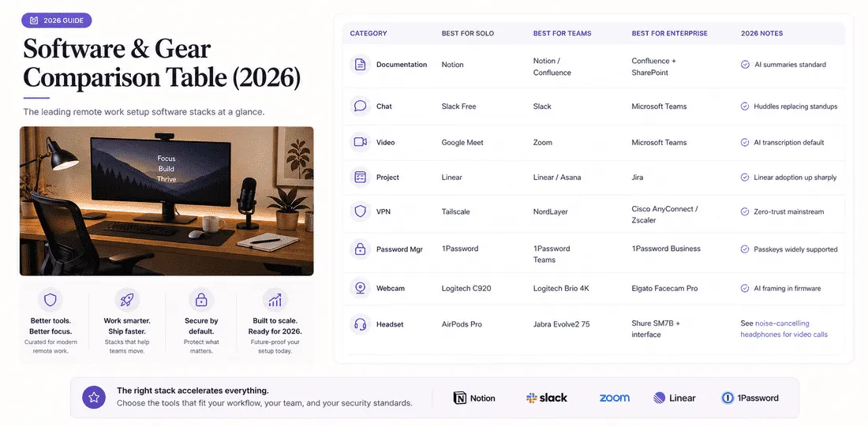Click the AirPods Pro cell

click(x=462, y=324)
